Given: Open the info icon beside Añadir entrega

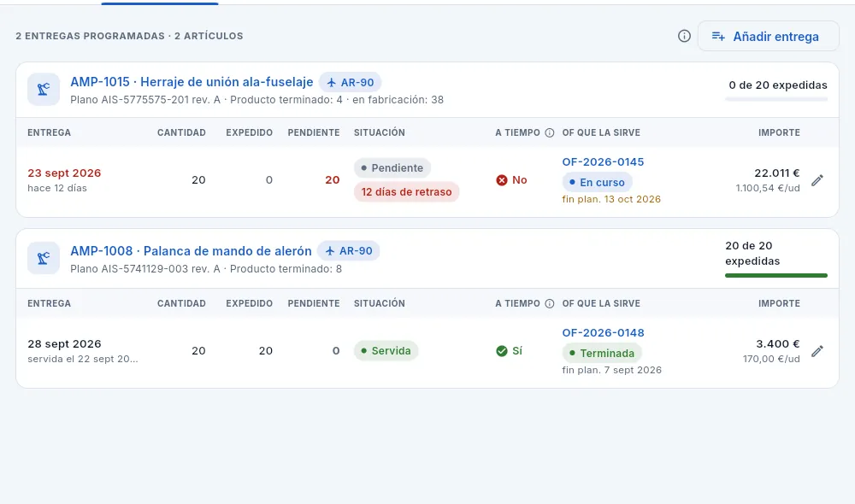Looking at the screenshot, I should coord(684,36).
